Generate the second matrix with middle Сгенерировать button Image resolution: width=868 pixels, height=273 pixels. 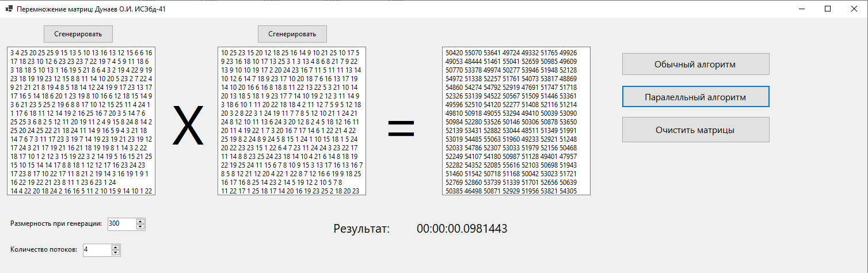tap(292, 34)
